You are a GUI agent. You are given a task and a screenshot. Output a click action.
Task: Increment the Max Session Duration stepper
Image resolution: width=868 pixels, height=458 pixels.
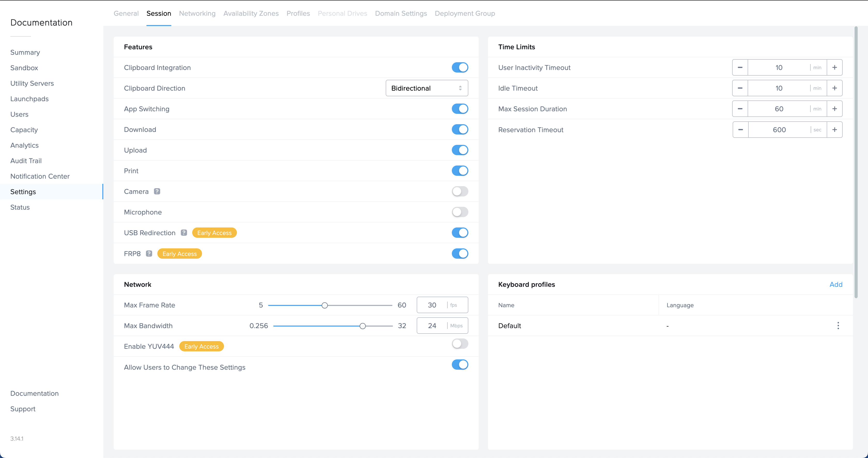[x=835, y=109]
